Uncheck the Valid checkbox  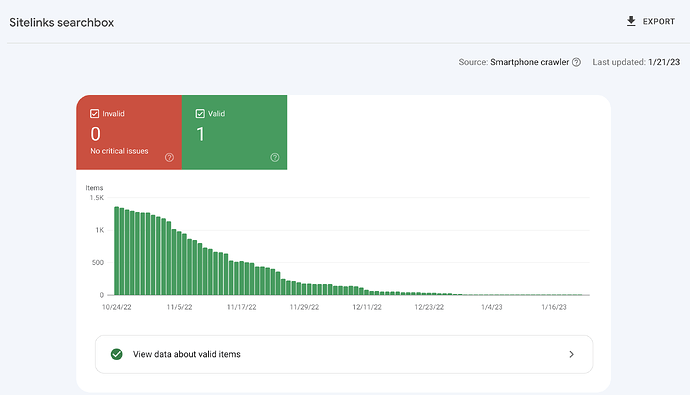[200, 113]
